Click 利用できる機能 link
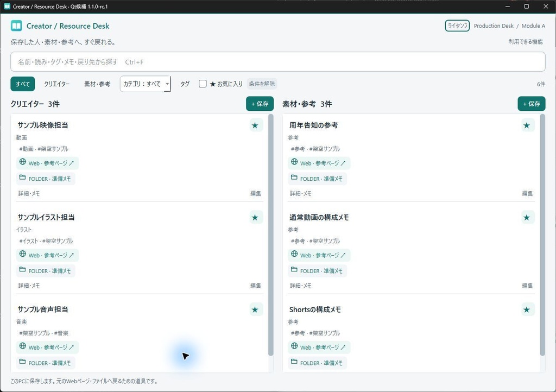556x392 pixels. (x=526, y=42)
